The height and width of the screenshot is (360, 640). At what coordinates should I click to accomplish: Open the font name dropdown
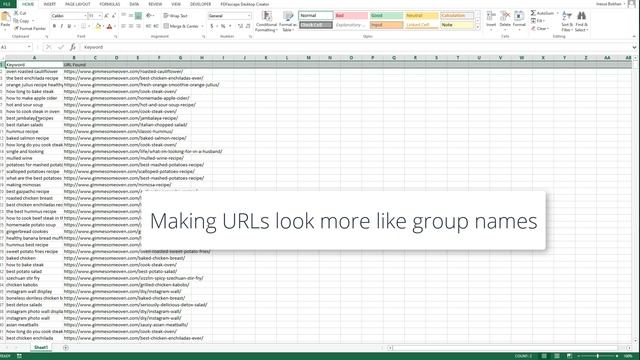coord(85,16)
